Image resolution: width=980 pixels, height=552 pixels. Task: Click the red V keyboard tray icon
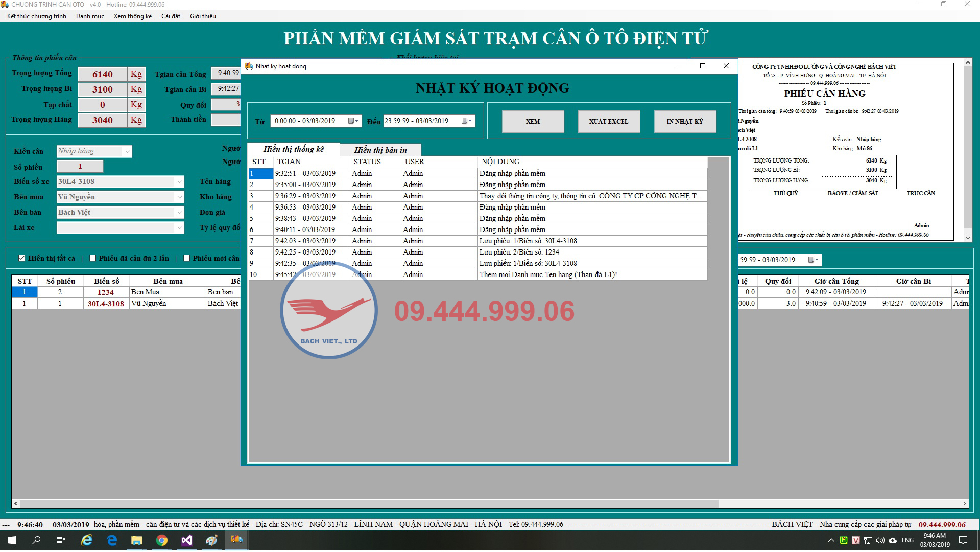855,540
